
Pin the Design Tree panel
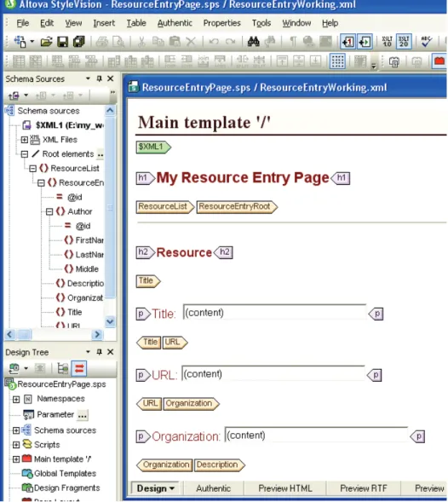(x=99, y=352)
